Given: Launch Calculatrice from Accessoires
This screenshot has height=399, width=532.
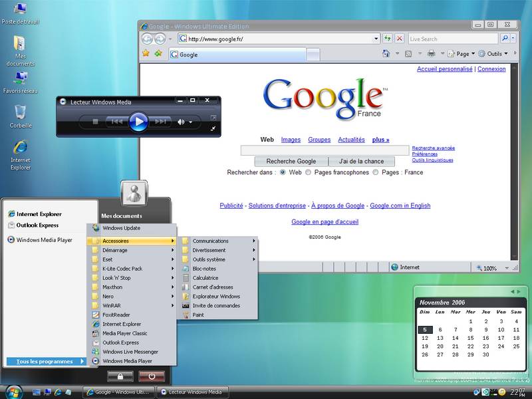Looking at the screenshot, I should [219, 277].
